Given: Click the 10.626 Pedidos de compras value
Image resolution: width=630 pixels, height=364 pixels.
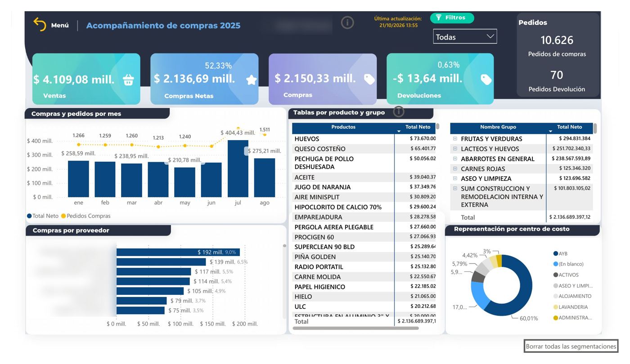Looking at the screenshot, I should point(557,40).
